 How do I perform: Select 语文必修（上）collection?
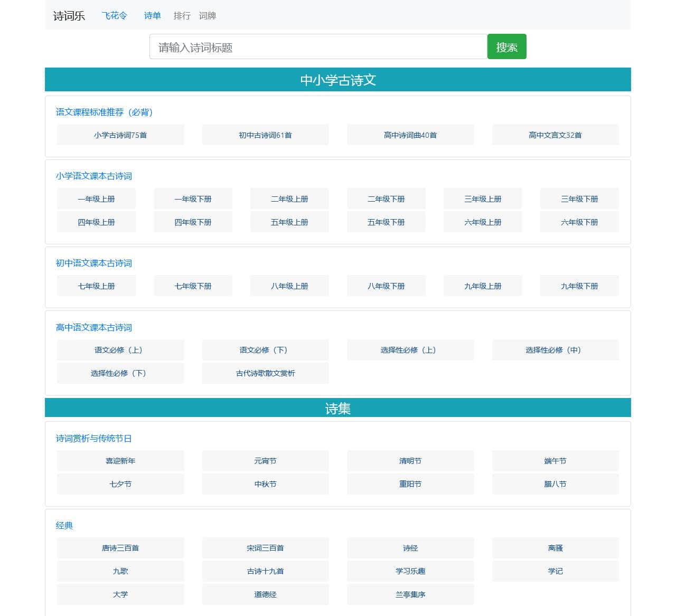[x=120, y=350]
